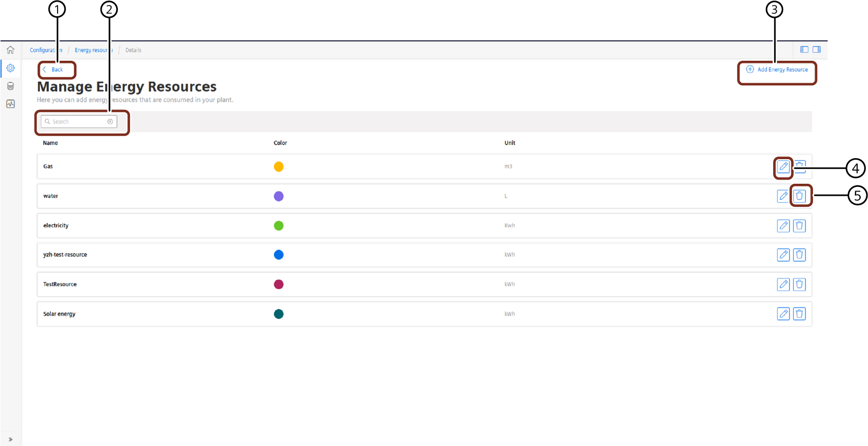
Task: Open the Home icon in sidebar
Action: 10,50
